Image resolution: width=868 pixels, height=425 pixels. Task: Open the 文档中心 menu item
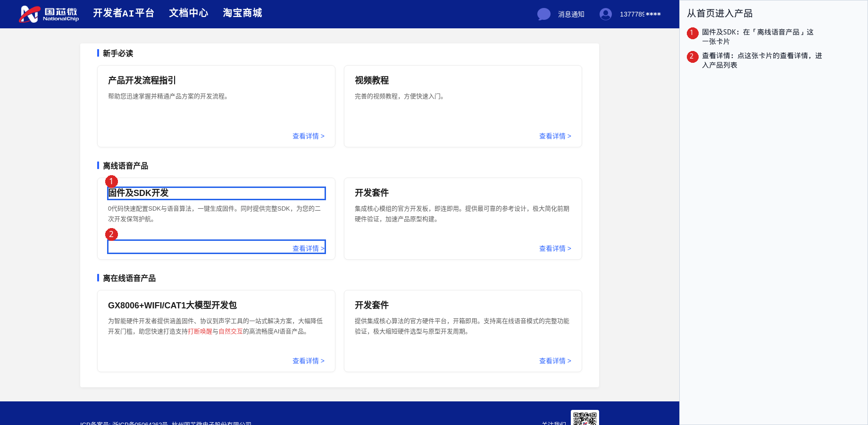coord(189,13)
